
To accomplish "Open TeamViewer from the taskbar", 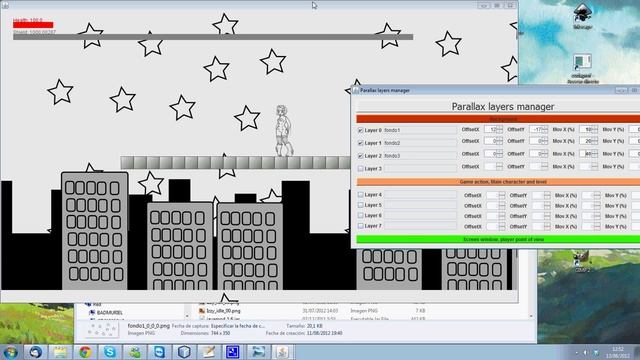I will [x=159, y=352].
